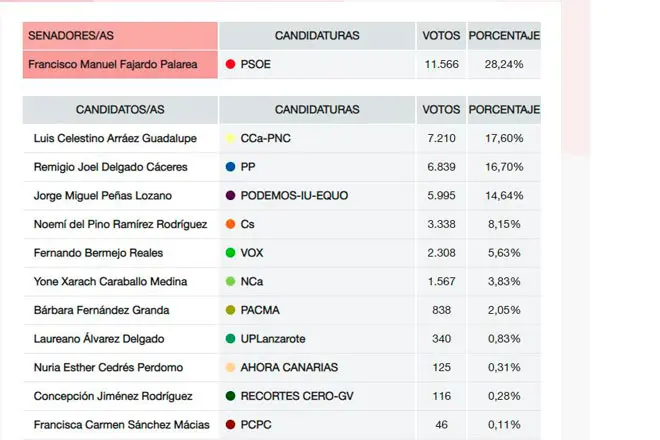Click the CANDIDATOS/AS column header
This screenshot has height=440, width=660.
pos(120,110)
